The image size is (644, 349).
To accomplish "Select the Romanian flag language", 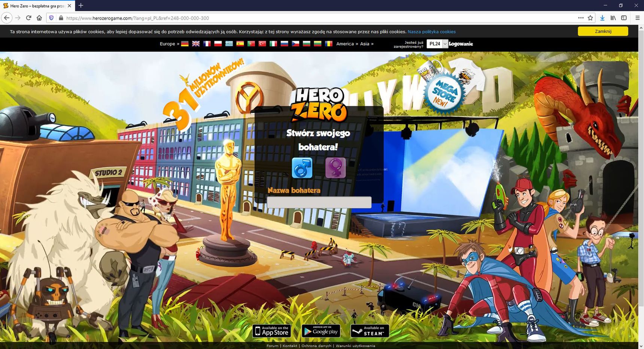I will click(329, 44).
